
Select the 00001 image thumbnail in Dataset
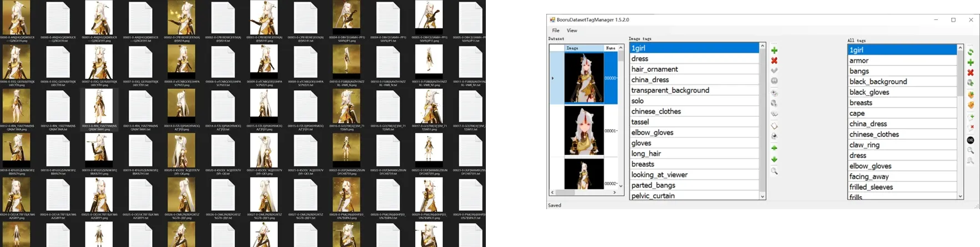point(584,131)
